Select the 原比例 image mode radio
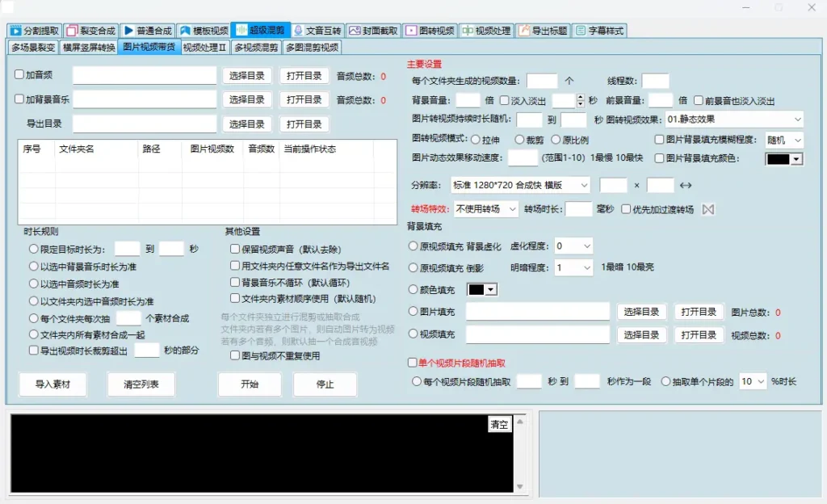 click(556, 139)
